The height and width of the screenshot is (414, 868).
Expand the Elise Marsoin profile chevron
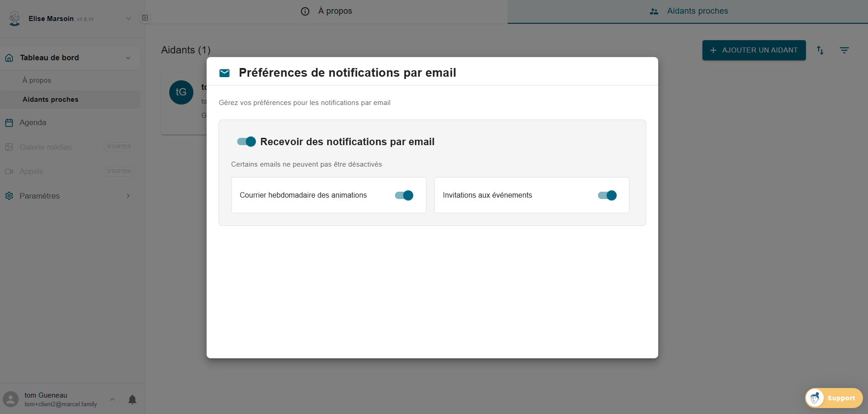(128, 18)
